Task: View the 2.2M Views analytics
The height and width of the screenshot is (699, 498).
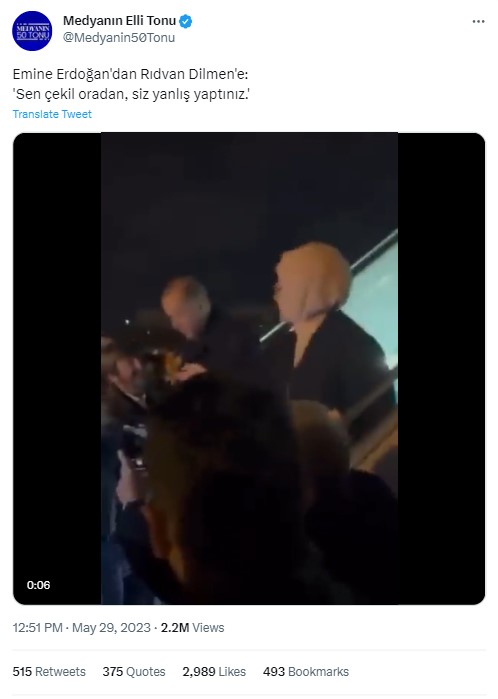Action: point(192,628)
